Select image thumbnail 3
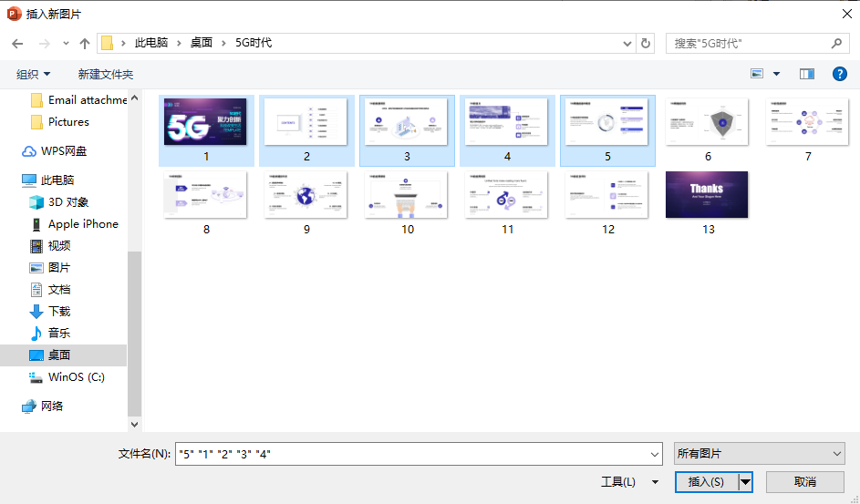The image size is (860, 504). tap(407, 130)
